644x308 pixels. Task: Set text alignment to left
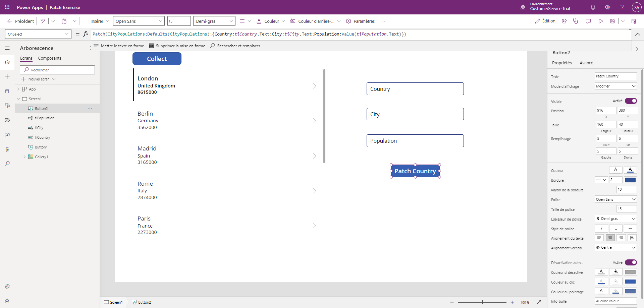[599, 238]
